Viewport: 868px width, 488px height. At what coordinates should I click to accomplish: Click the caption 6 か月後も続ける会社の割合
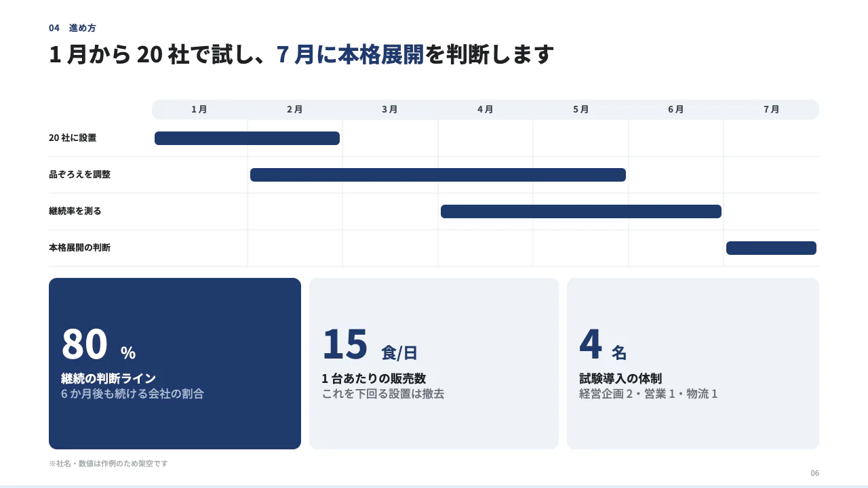tap(132, 394)
